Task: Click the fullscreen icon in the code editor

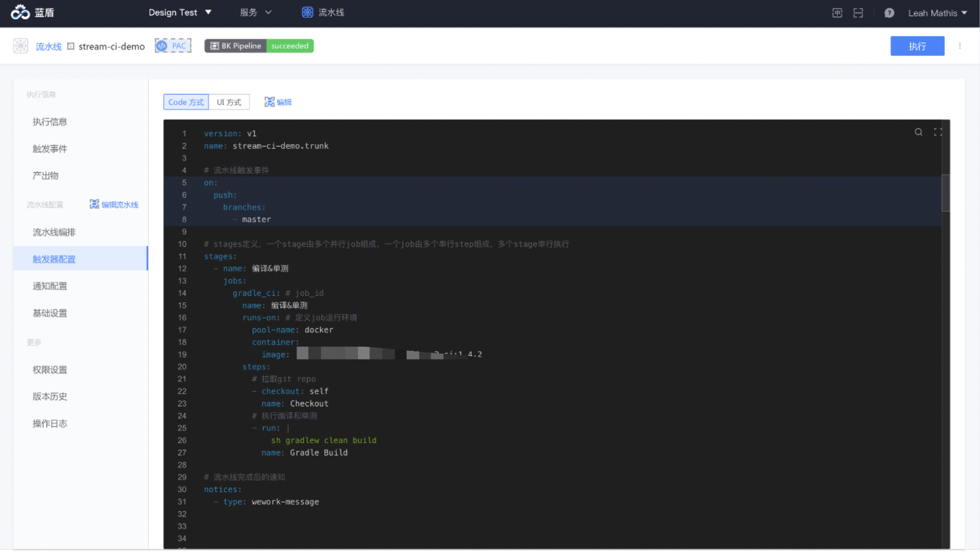Action: 938,132
